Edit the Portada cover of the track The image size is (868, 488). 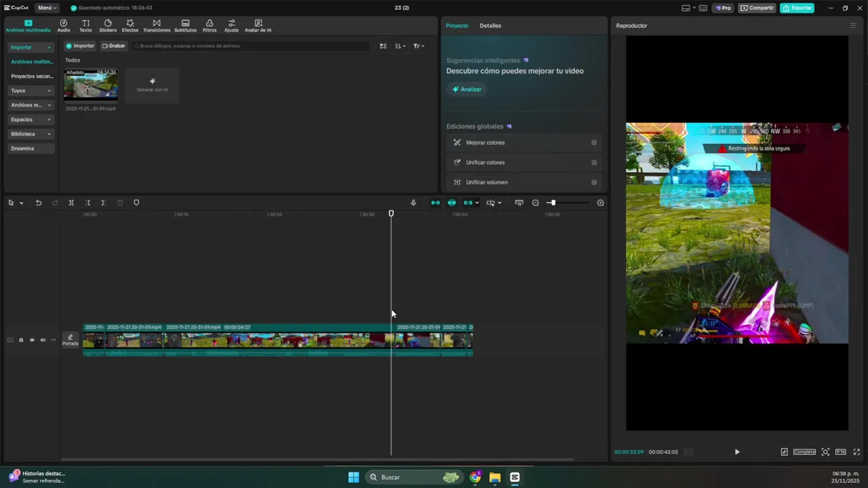[71, 340]
